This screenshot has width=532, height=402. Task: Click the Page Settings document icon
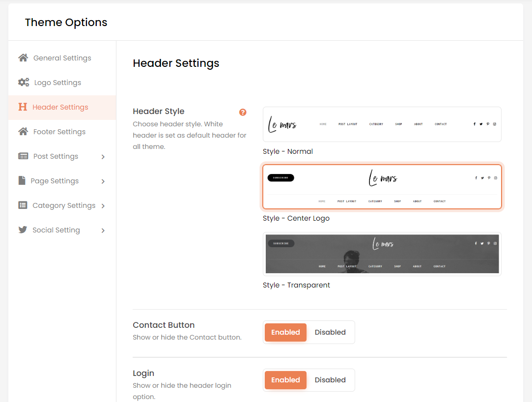coord(22,181)
